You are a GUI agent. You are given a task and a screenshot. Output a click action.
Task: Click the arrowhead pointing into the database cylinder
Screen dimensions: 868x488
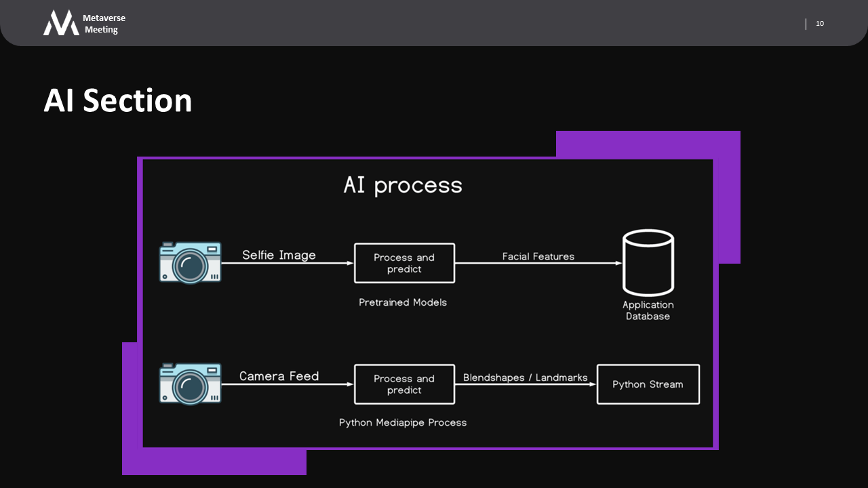(618, 263)
